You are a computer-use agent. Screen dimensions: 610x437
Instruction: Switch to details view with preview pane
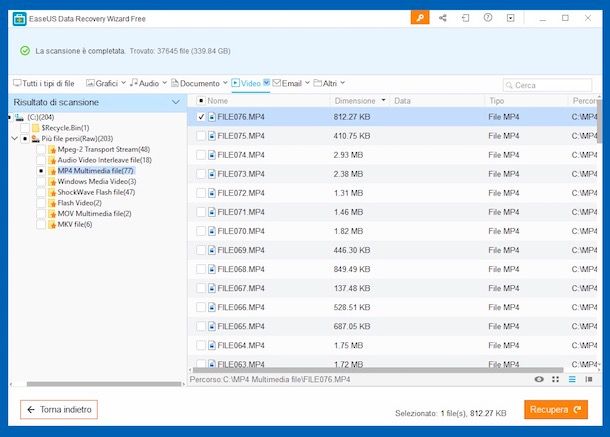click(589, 380)
